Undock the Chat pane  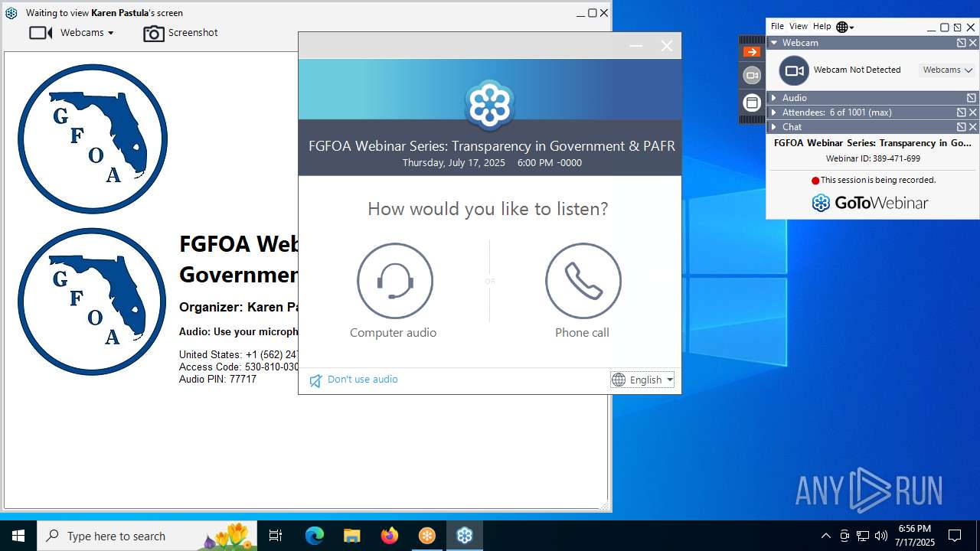click(x=961, y=127)
